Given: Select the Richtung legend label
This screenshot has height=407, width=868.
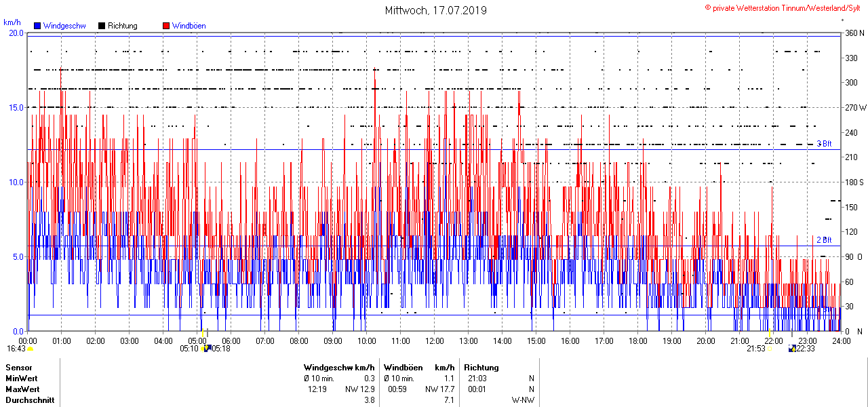Looking at the screenshot, I should coord(123,26).
